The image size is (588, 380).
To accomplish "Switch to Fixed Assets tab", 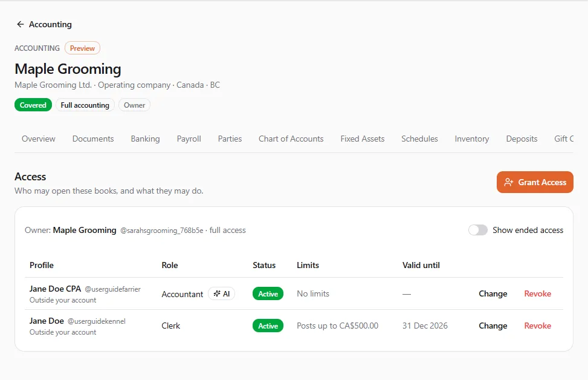I will (363, 139).
